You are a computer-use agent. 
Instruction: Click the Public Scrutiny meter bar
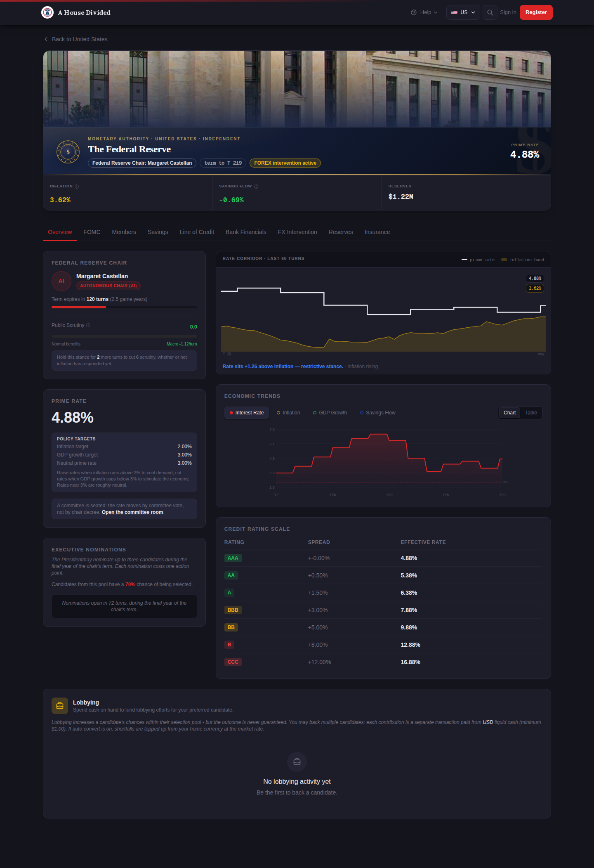click(x=124, y=336)
